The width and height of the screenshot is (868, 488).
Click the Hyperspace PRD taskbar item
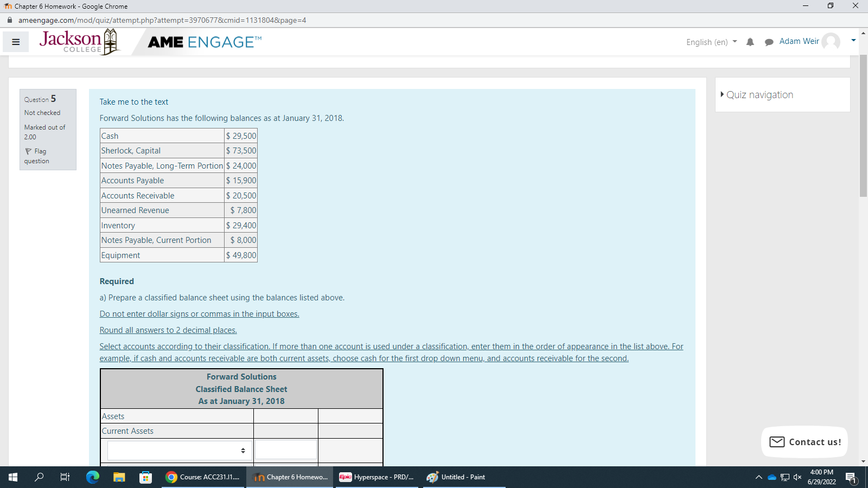(x=376, y=477)
